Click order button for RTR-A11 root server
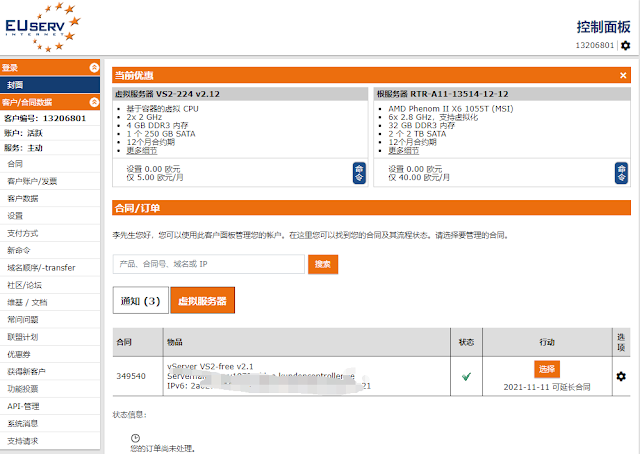Image resolution: width=640 pixels, height=454 pixels. pyautogui.click(x=622, y=172)
